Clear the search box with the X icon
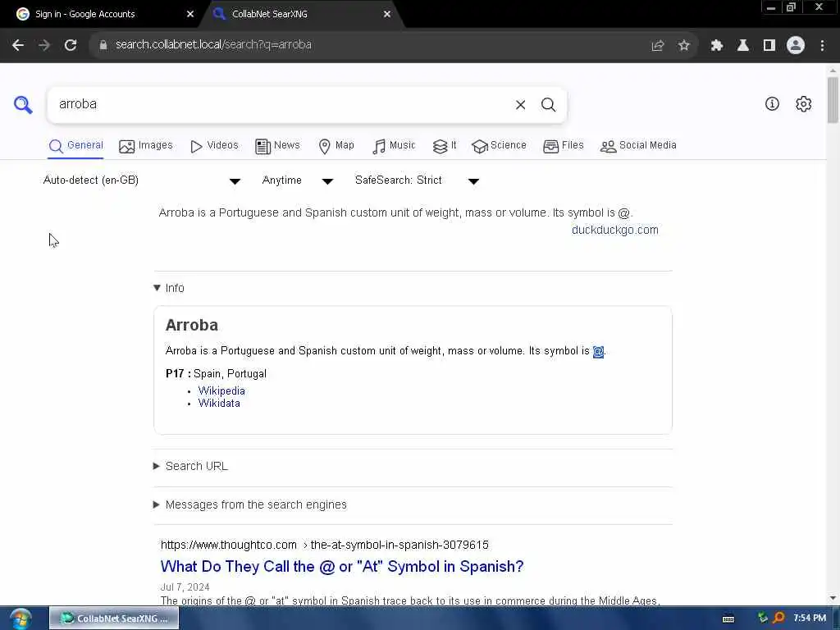 [x=520, y=104]
